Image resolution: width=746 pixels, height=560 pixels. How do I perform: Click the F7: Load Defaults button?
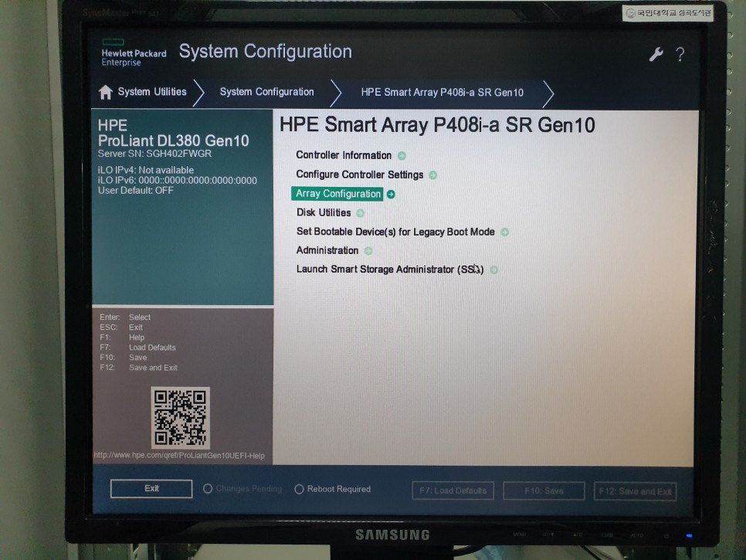453,490
